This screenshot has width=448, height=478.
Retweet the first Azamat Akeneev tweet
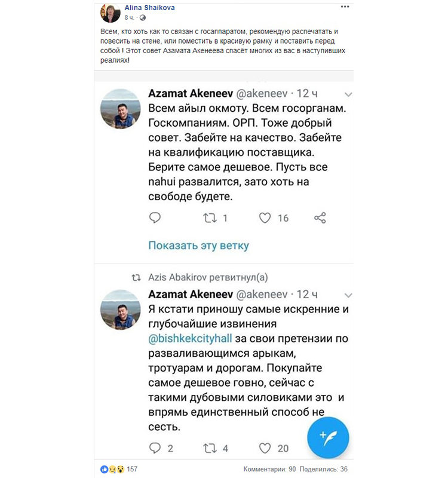point(210,218)
